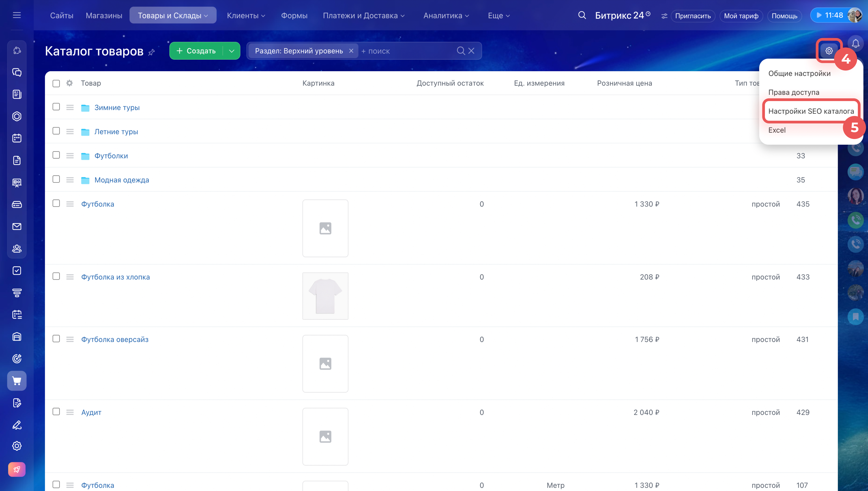The width and height of the screenshot is (868, 491).
Task: Open grid column settings gear near Товар
Action: click(69, 83)
